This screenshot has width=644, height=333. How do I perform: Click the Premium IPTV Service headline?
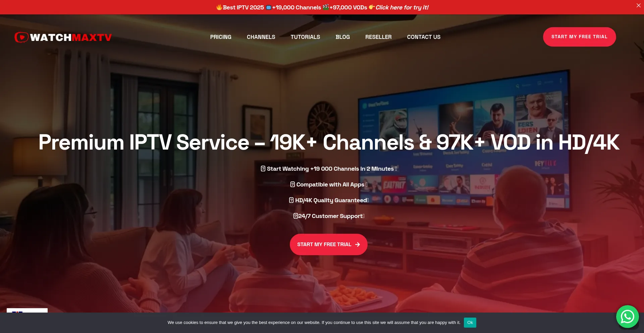click(329, 143)
